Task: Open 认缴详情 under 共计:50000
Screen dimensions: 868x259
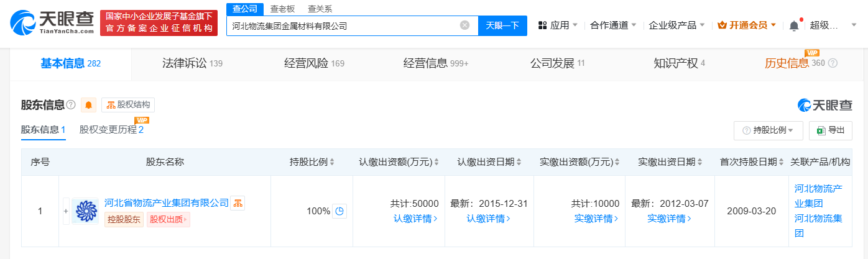Action: [415, 219]
